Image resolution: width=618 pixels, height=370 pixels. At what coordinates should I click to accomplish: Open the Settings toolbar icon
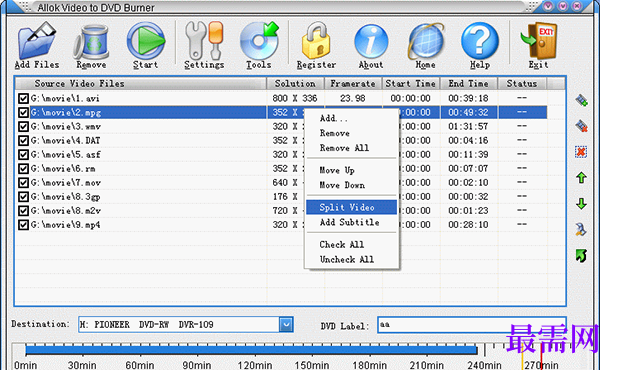(x=204, y=41)
